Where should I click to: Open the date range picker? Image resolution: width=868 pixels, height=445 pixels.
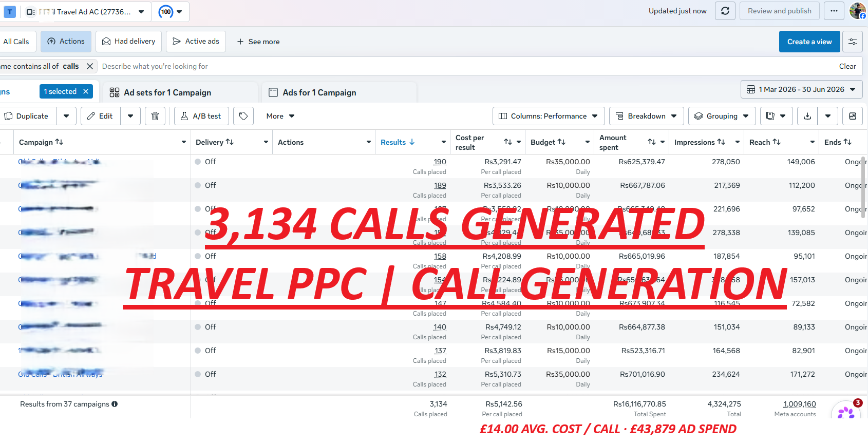pos(801,89)
